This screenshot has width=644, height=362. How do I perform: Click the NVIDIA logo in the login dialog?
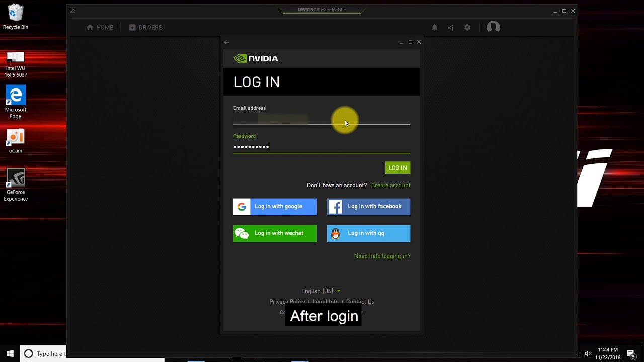[x=257, y=59]
